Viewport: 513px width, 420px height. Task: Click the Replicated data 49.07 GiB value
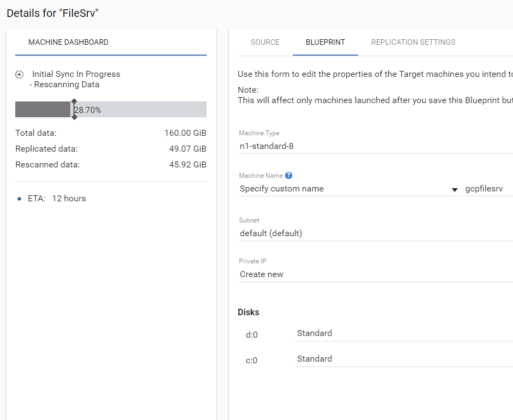click(188, 149)
